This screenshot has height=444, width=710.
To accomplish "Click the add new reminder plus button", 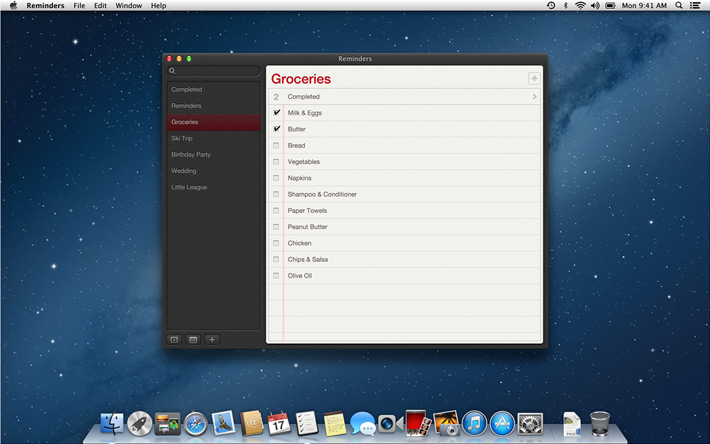I will 534,78.
